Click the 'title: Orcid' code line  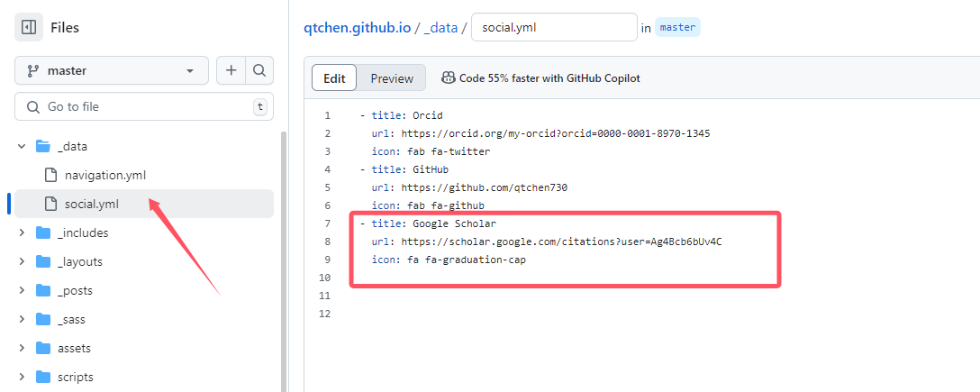tap(401, 115)
